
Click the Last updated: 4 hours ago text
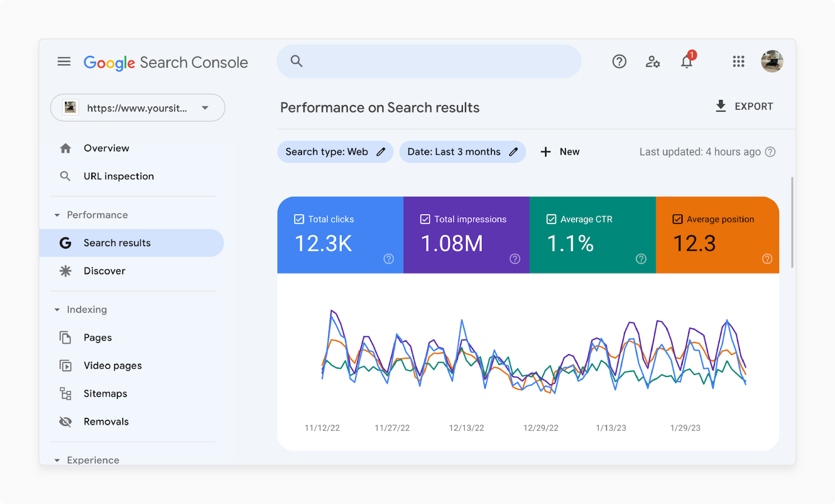700,152
